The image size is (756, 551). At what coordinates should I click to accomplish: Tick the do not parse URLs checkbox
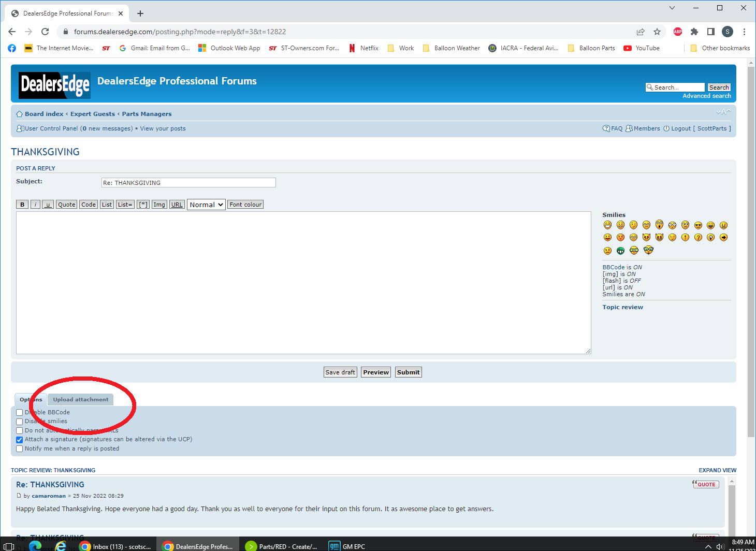click(19, 431)
